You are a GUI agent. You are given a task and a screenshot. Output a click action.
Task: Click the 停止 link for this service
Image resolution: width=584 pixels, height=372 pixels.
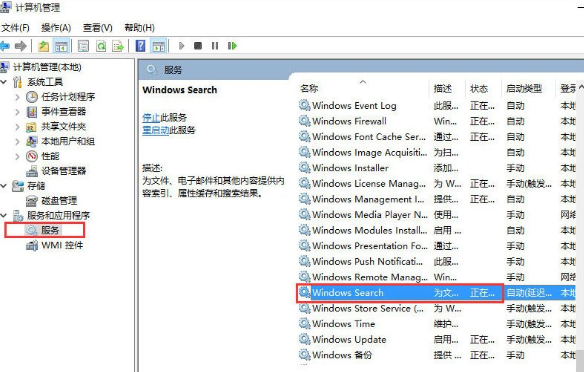tap(151, 118)
